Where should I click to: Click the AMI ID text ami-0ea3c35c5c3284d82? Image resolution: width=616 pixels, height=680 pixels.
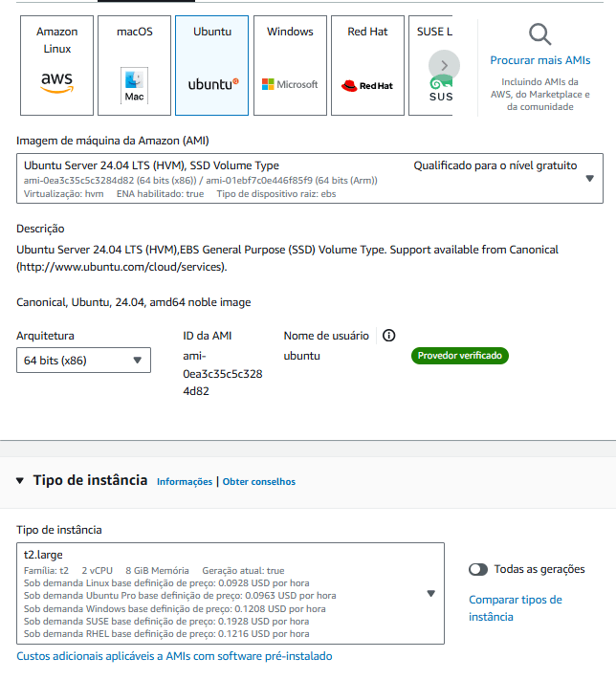pos(223,373)
